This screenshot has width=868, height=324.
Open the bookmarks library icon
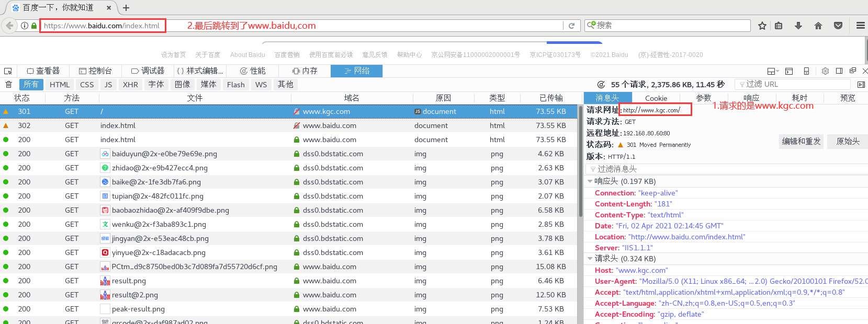point(779,26)
